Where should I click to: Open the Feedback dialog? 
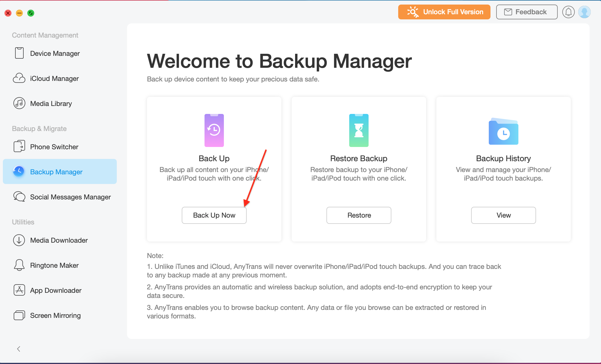pos(526,12)
